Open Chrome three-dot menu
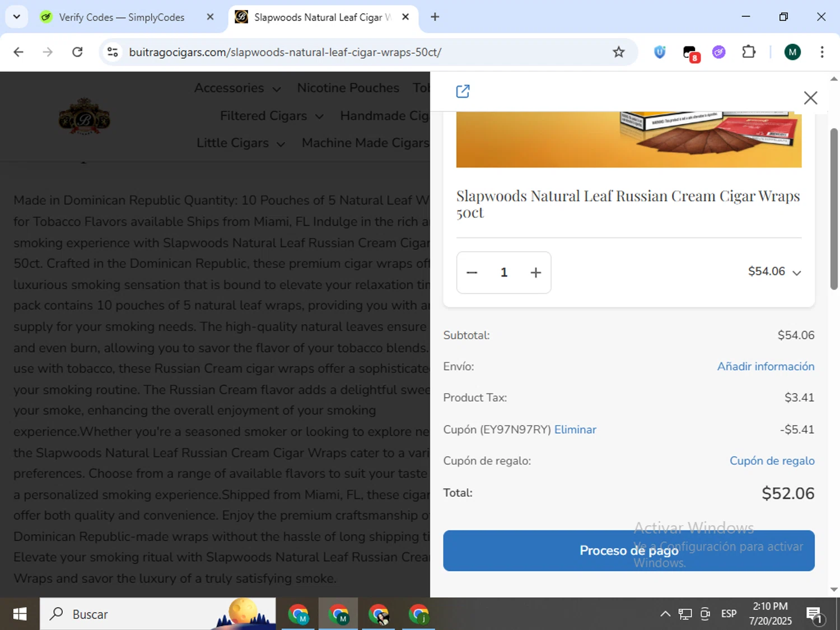Viewport: 840px width, 630px height. click(822, 52)
